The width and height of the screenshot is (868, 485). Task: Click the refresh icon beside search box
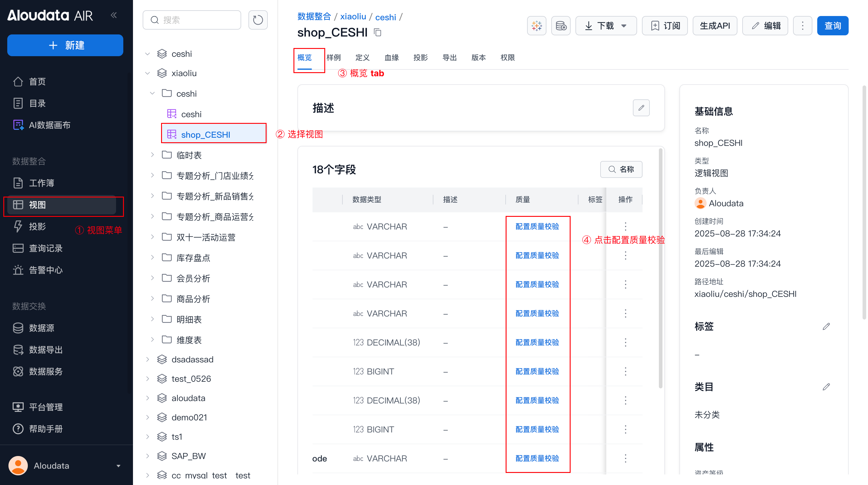258,20
